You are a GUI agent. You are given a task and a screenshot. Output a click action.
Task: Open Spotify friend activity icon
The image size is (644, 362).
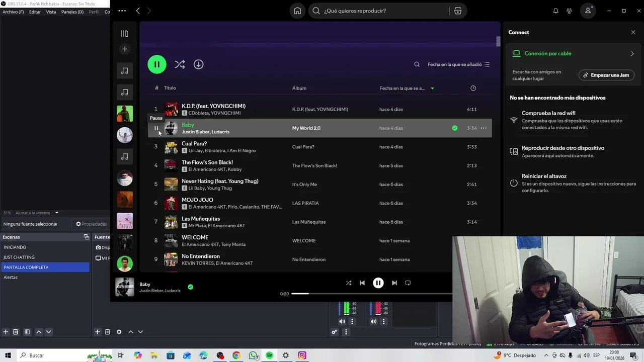click(569, 11)
